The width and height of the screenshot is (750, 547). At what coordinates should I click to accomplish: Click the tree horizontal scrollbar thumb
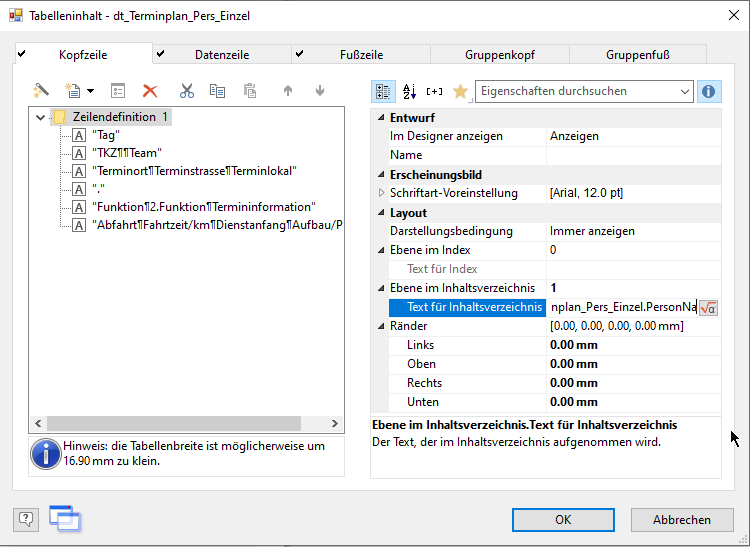coord(174,423)
